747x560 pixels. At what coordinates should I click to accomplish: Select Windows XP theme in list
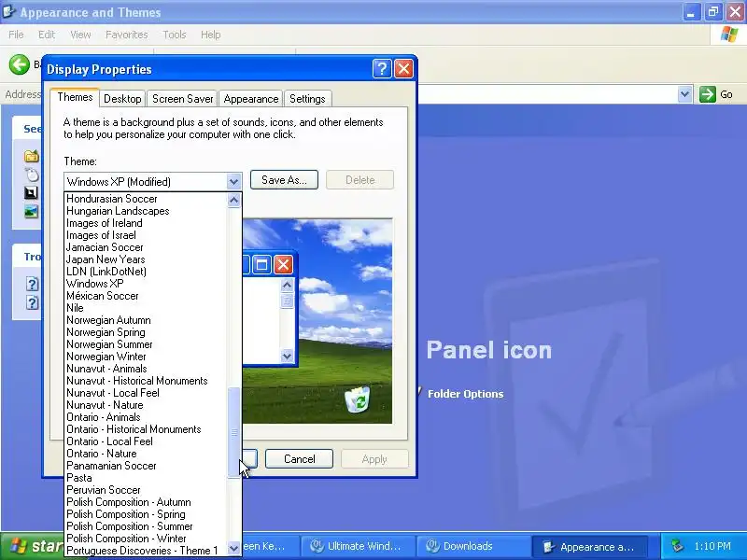[146, 284]
